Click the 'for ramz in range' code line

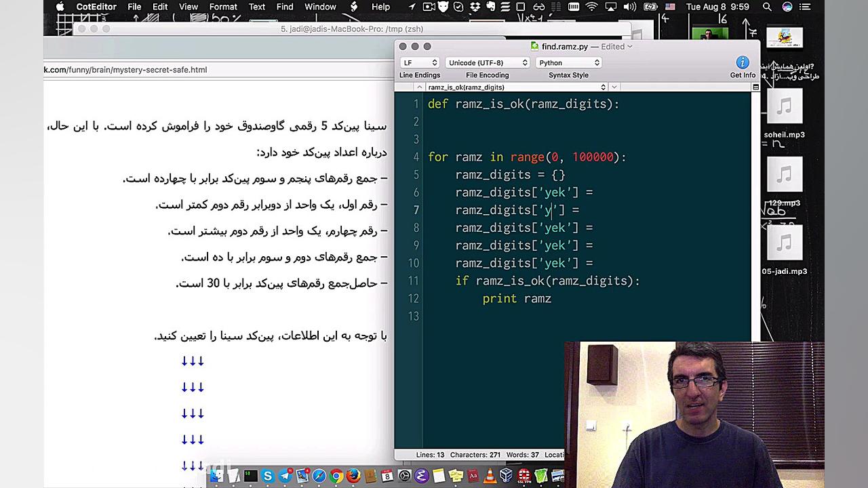point(527,157)
